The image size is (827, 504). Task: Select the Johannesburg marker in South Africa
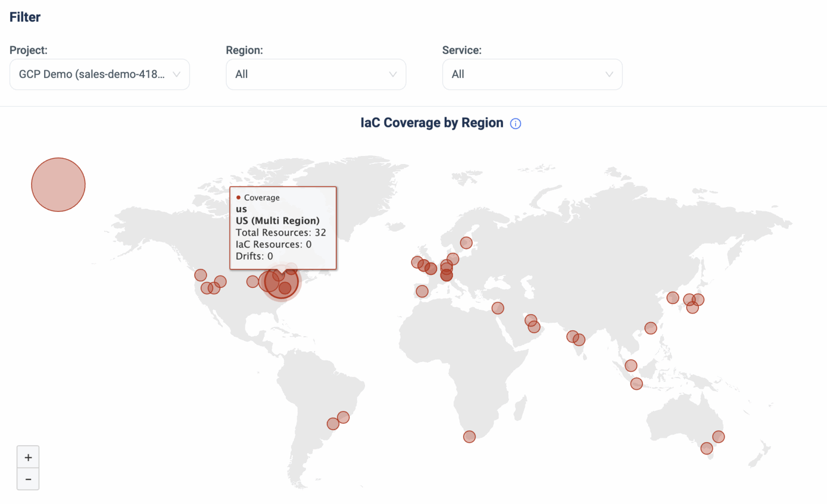pos(469,437)
